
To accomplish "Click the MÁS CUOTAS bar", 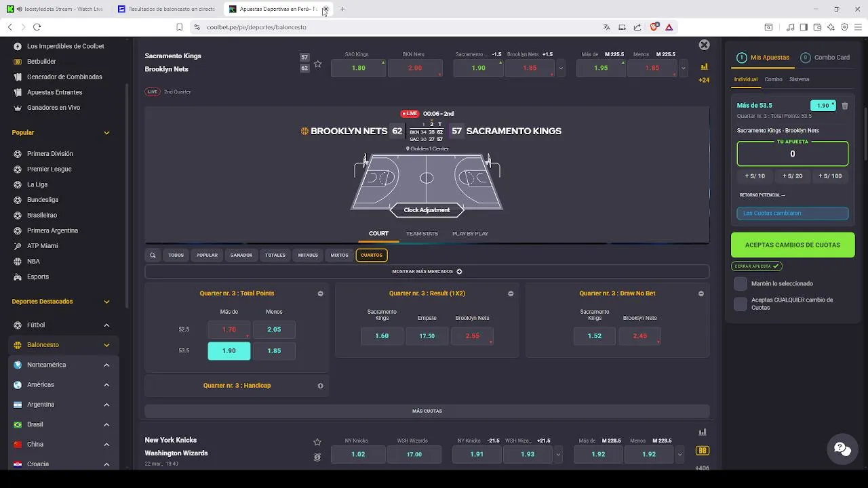I will (427, 411).
